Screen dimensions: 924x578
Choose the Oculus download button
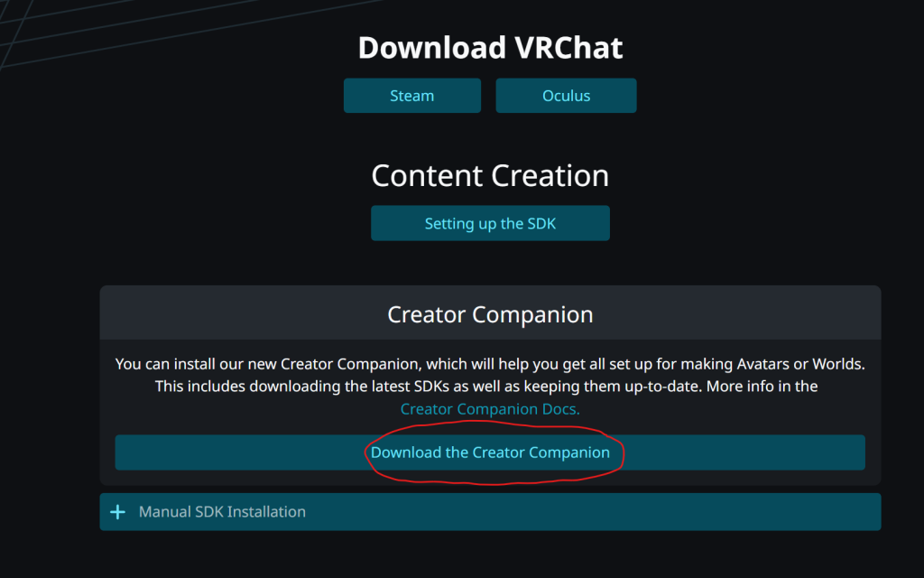566,96
